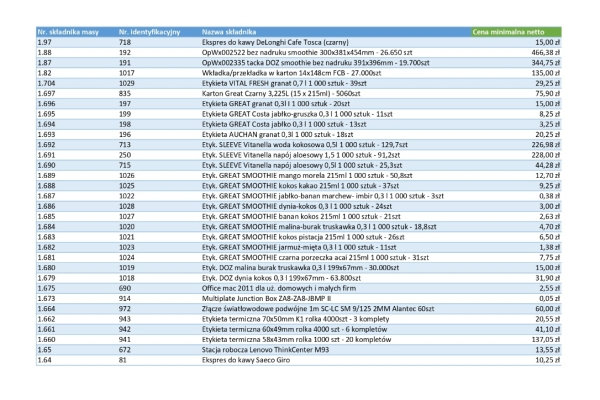
Task: Click 'Office mac 2011 dla uż. domowych' cell
Action: [279, 289]
